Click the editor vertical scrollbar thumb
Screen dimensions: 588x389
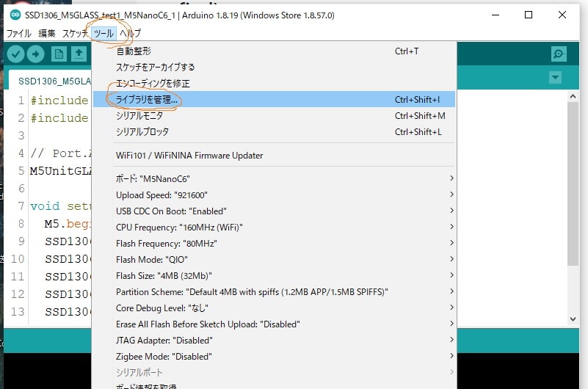point(573,183)
